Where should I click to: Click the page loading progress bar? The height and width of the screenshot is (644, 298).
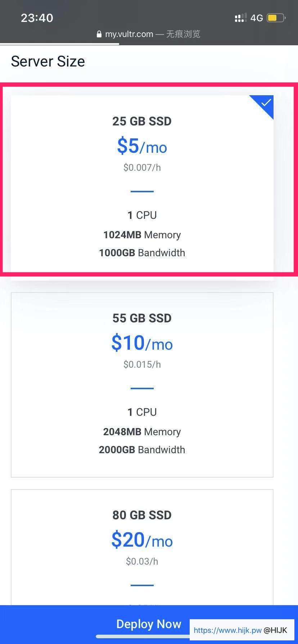tap(59, 44)
